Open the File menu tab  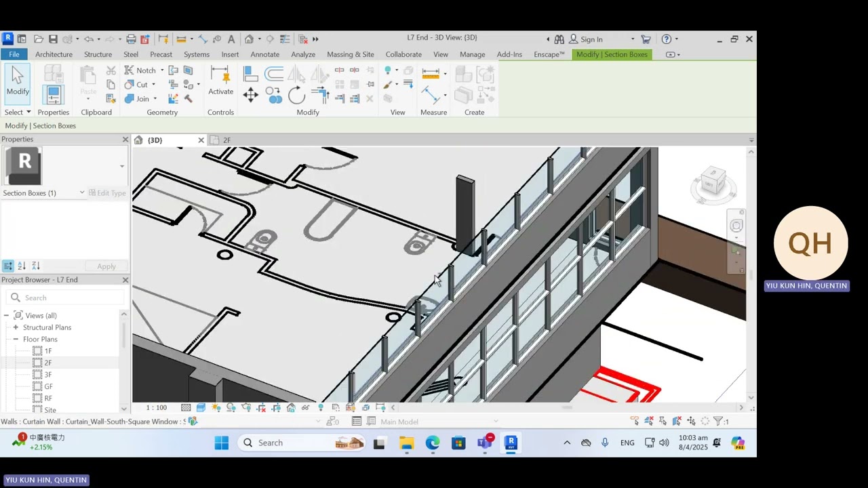[14, 54]
